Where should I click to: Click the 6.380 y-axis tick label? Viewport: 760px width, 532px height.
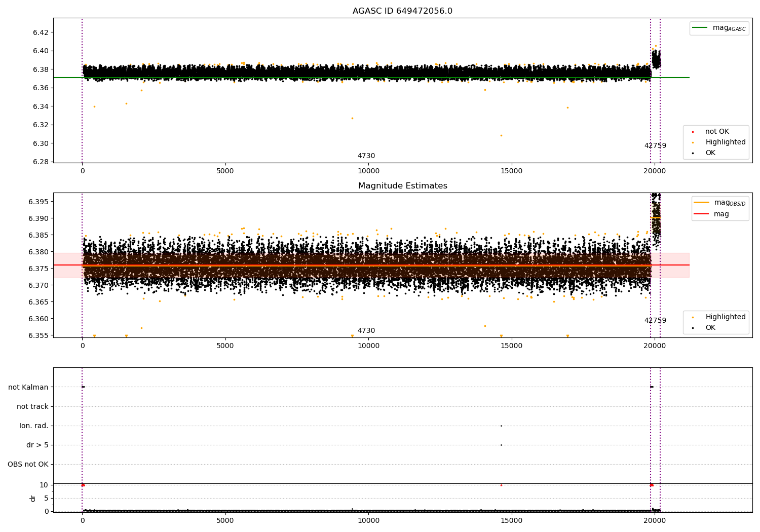tap(39, 252)
